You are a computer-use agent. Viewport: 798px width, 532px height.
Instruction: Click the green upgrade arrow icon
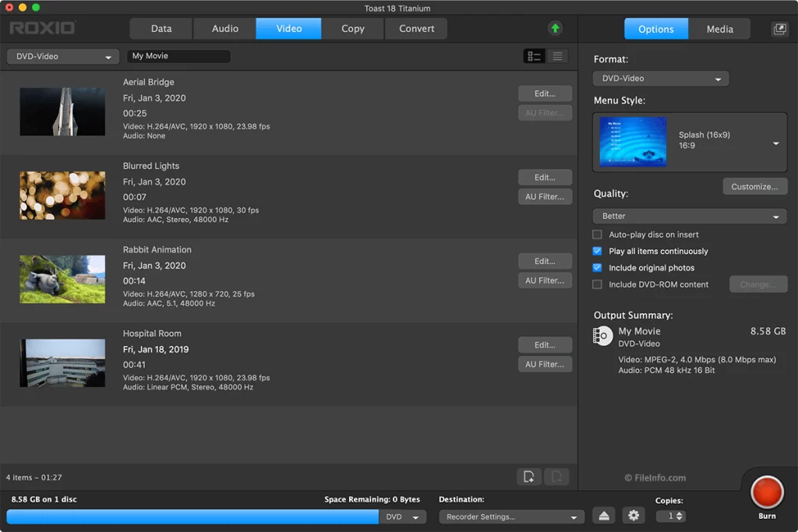(x=555, y=29)
